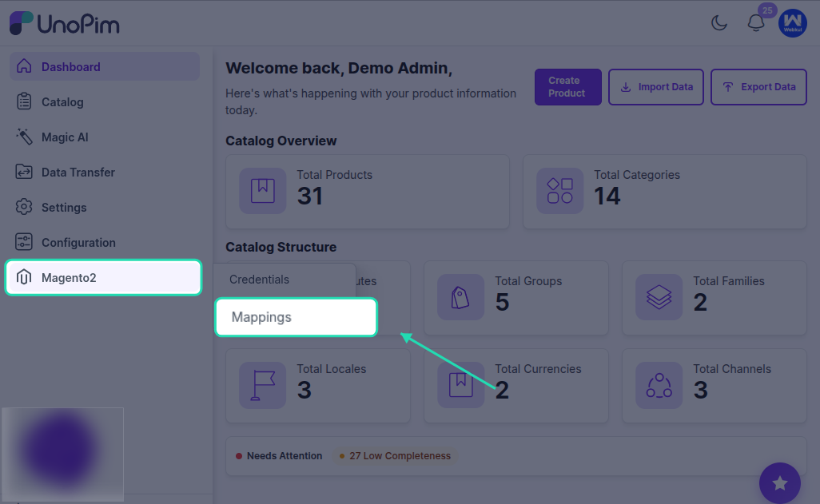The width and height of the screenshot is (820, 504).
Task: Open Catalog in the sidebar
Action: [105, 101]
